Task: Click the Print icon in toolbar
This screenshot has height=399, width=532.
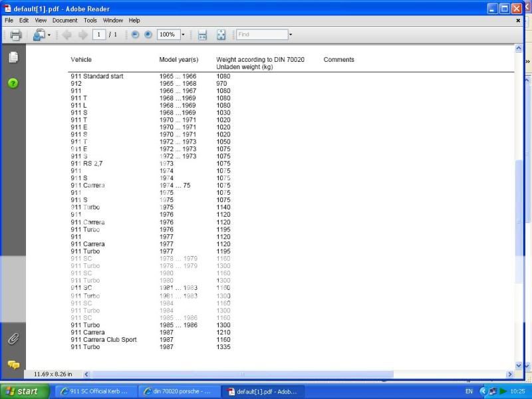Action: [16, 35]
